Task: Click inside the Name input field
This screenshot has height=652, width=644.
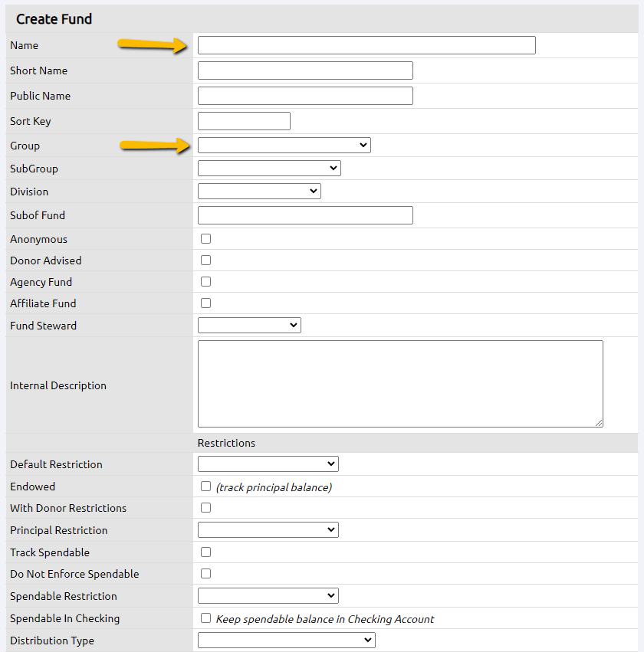Action: (x=366, y=45)
